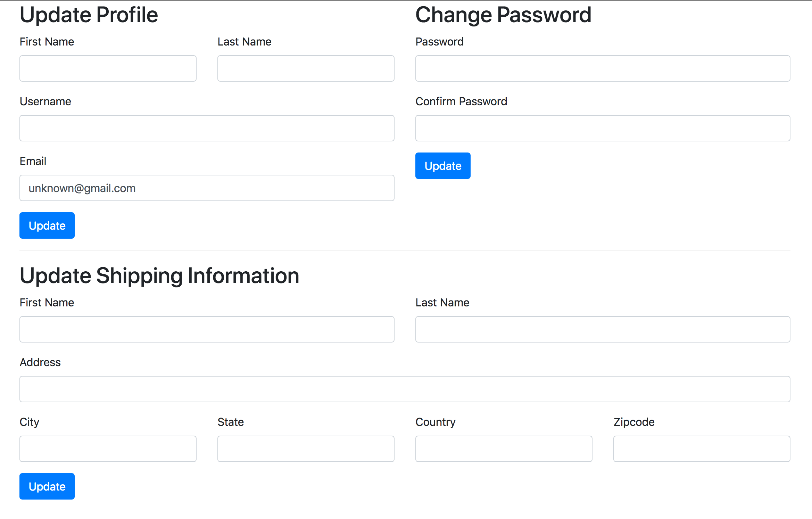Click the "Confirm Password" label
Viewport: 812px width, 519px height.
pyautogui.click(x=461, y=101)
